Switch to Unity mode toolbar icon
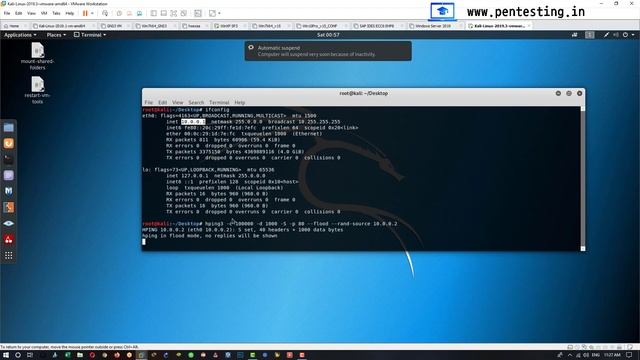Viewport: 640px width, 360px height. tap(184, 13)
